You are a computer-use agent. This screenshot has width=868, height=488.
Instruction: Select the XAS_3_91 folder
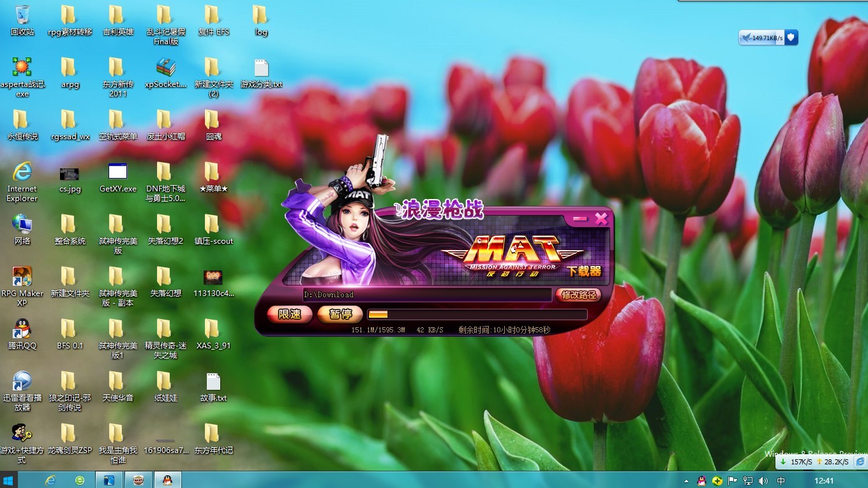(x=213, y=334)
